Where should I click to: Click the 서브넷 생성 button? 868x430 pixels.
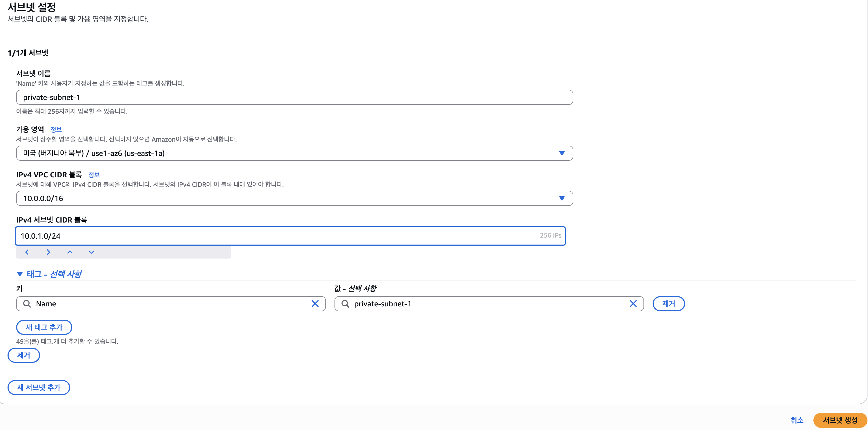tap(840, 420)
